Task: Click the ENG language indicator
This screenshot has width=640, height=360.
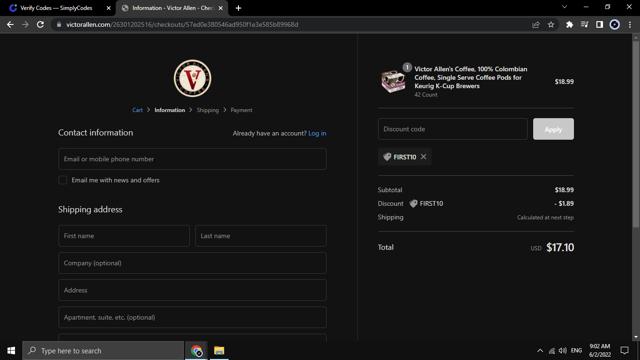Action: click(x=576, y=351)
